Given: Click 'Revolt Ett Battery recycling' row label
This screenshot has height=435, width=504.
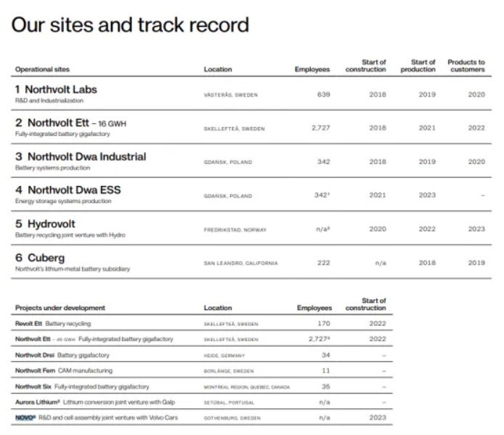Looking at the screenshot, I should (x=53, y=324).
